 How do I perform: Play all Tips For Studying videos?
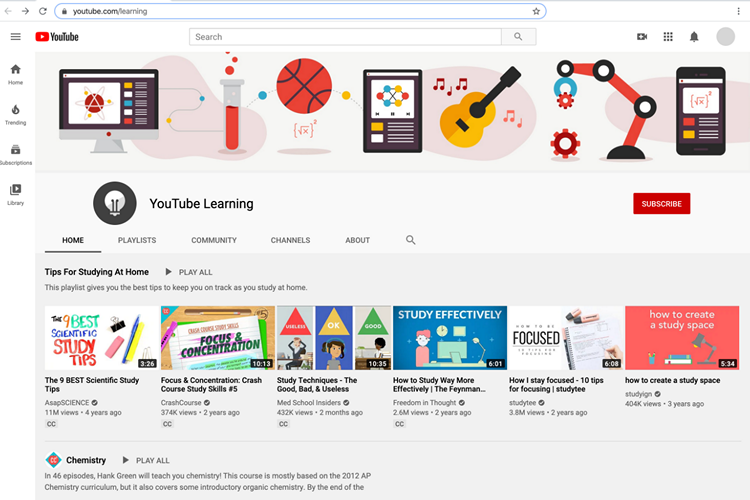(x=188, y=272)
